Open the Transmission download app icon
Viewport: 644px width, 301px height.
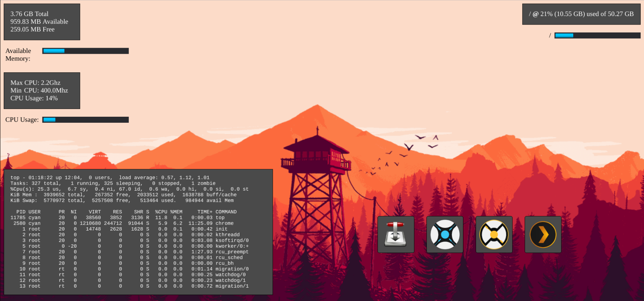coord(396,235)
